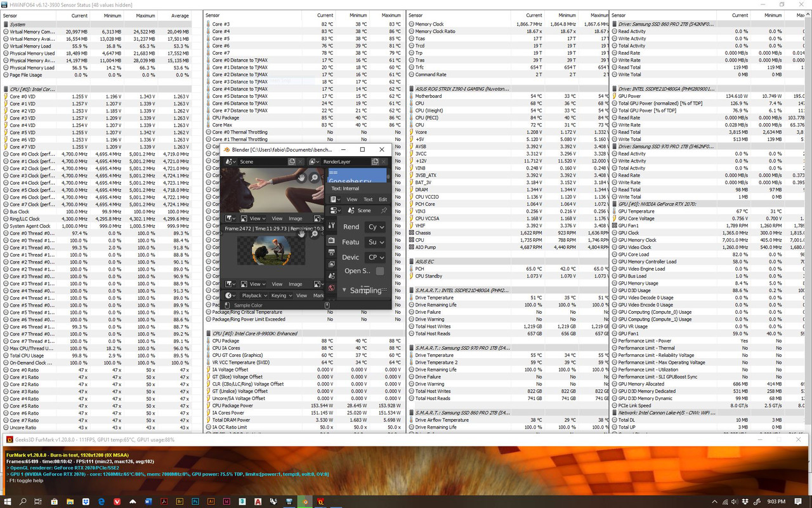Open the Feature Set dropdown showing Su
Screen dimensions: 812x508
pyautogui.click(x=375, y=242)
